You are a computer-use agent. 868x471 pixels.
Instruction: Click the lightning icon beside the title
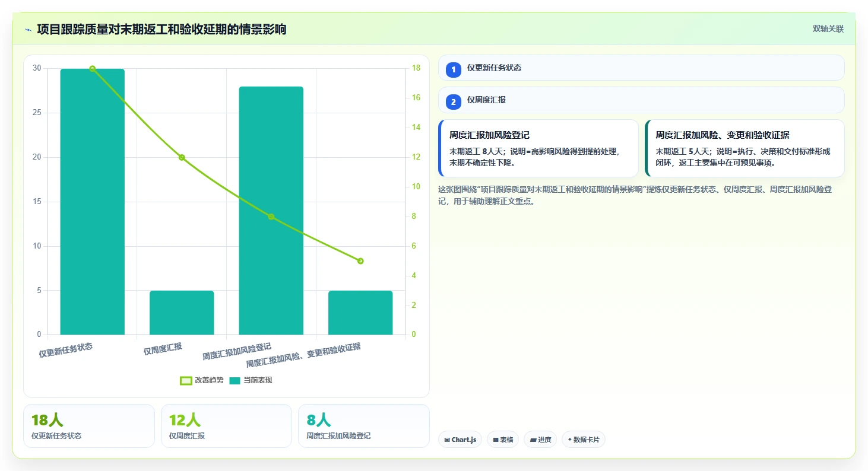pos(28,30)
